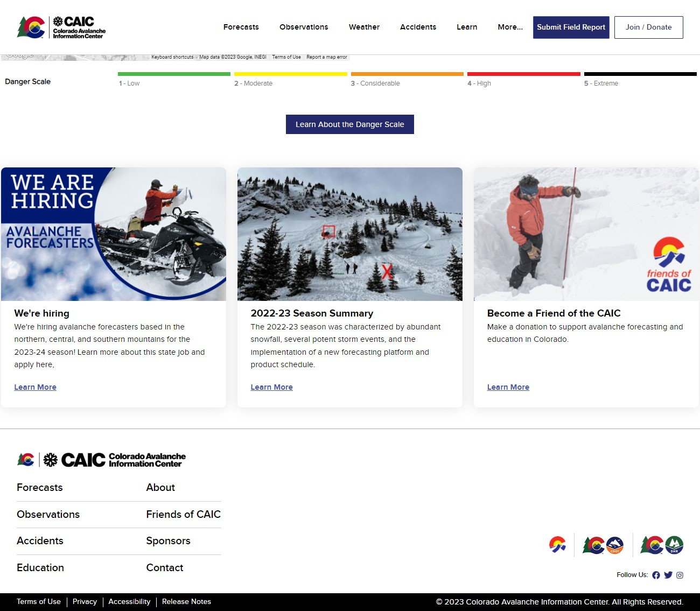Image resolution: width=700 pixels, height=611 pixels.
Task: Open the We Are Hiring image card
Action: click(114, 234)
